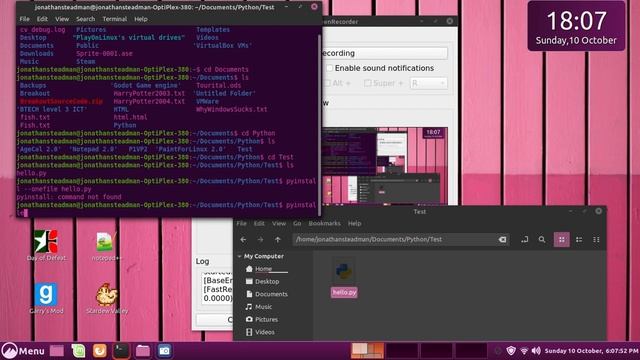This screenshot has width=640, height=360.
Task: Go up to parent folder in file manager
Action: pyautogui.click(x=278, y=240)
